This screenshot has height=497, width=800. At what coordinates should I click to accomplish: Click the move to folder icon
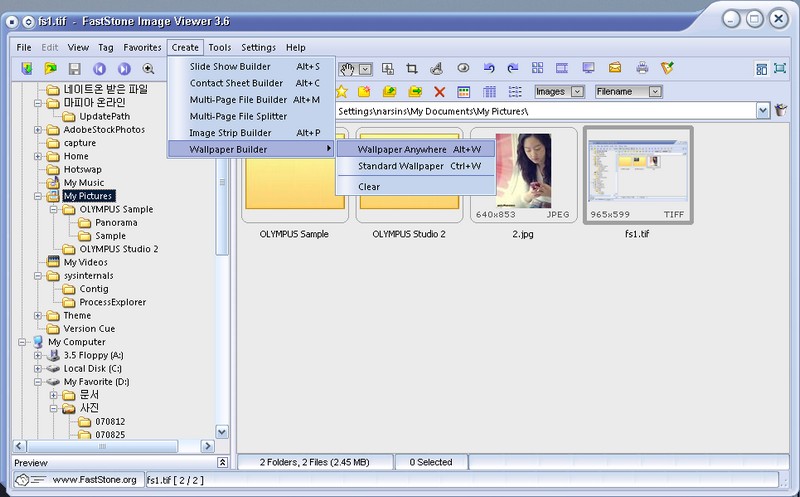pos(415,92)
